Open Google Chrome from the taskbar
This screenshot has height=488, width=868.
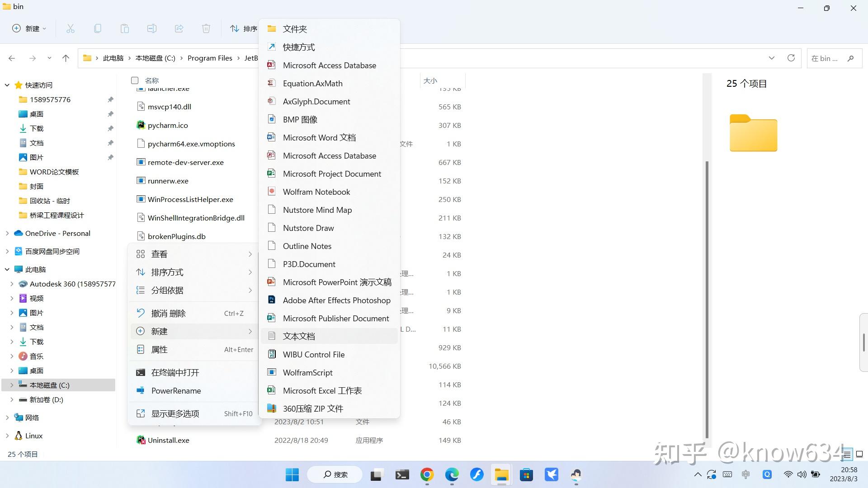[x=427, y=474]
